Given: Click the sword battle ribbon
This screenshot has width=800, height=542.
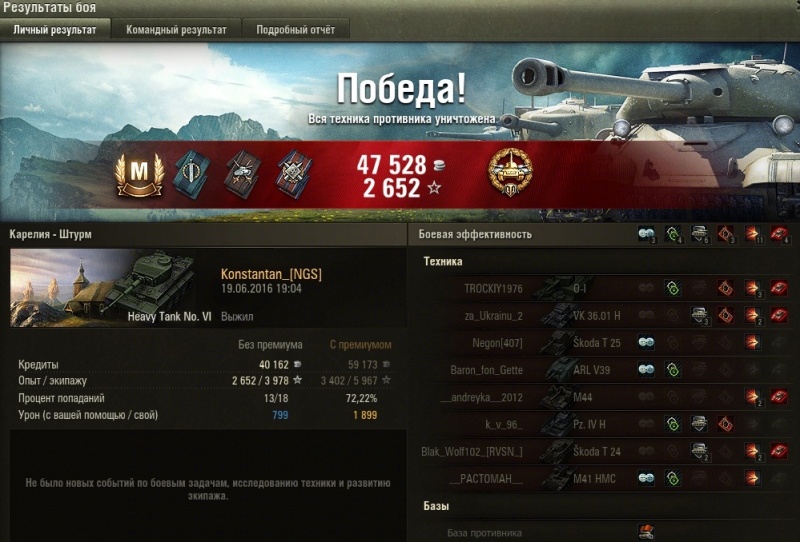Looking at the screenshot, I should click(x=192, y=174).
